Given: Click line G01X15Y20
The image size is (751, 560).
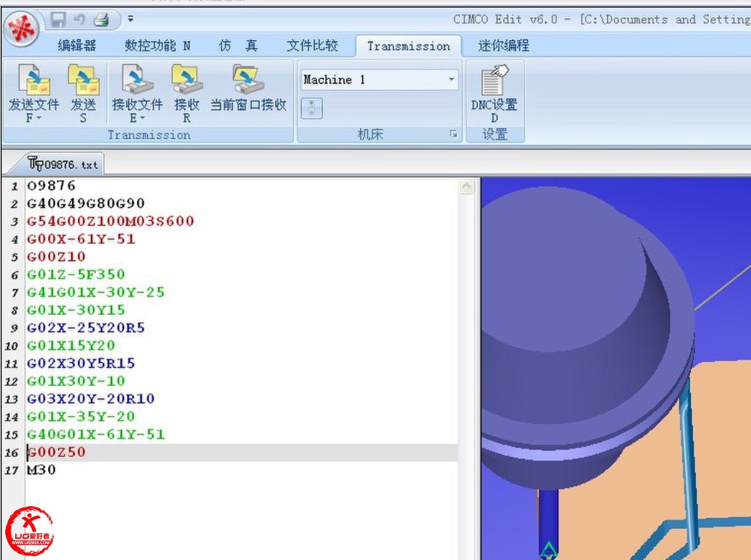Looking at the screenshot, I should (71, 346).
